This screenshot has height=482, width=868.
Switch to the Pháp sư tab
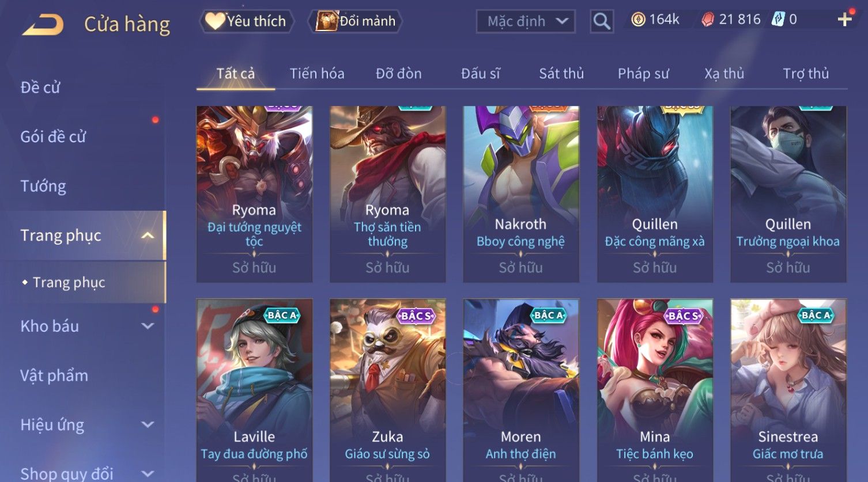(643, 74)
